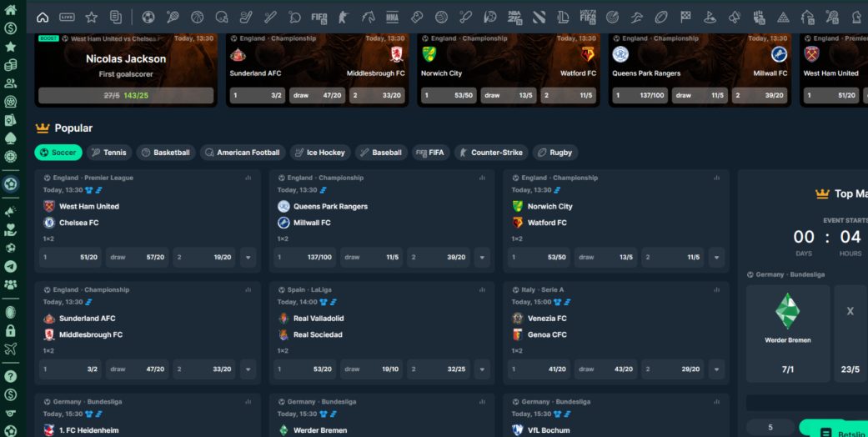
Task: Switch to Baseball tab under Popular
Action: (381, 153)
